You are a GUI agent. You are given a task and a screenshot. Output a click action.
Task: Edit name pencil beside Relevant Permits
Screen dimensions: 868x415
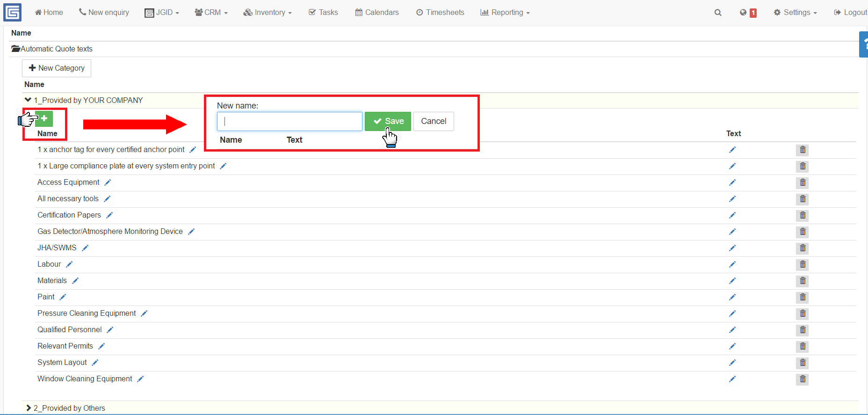pos(101,346)
